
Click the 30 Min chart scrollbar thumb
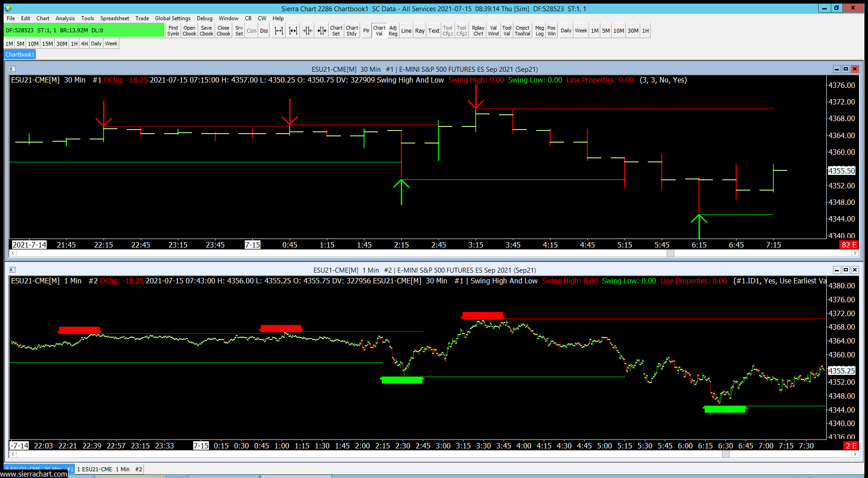point(670,253)
